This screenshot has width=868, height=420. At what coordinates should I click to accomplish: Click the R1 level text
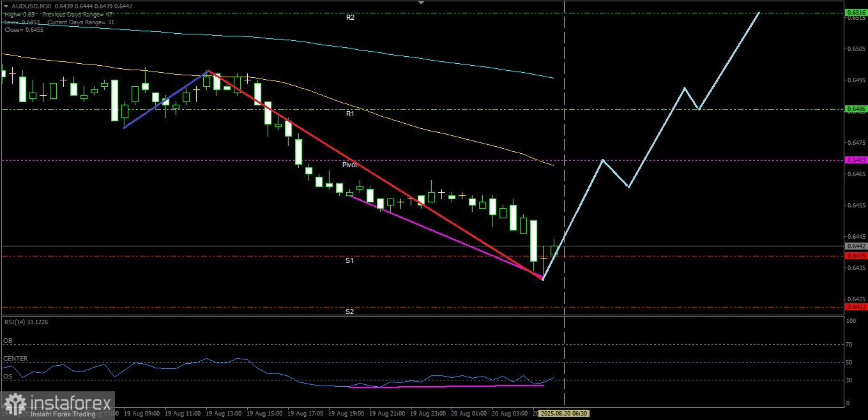coord(350,114)
